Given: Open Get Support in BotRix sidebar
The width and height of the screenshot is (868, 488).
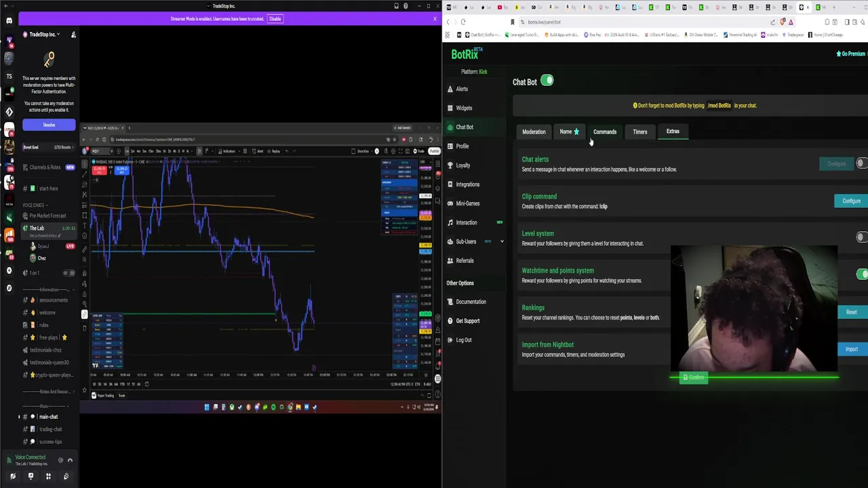Looking at the screenshot, I should 467,321.
